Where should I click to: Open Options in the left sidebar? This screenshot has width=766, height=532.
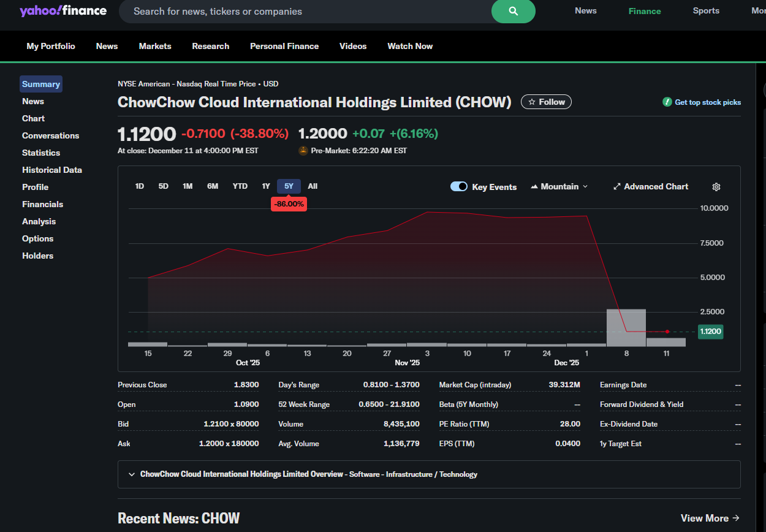tap(38, 239)
